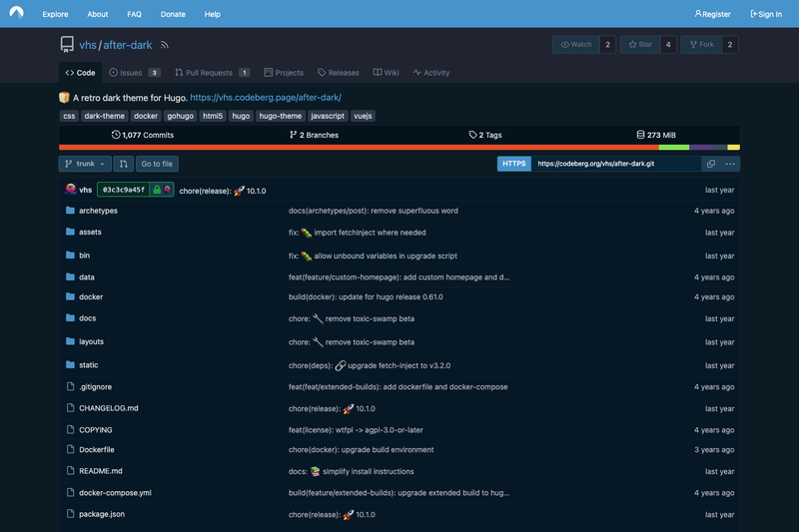Open the Releases tab

(339, 73)
